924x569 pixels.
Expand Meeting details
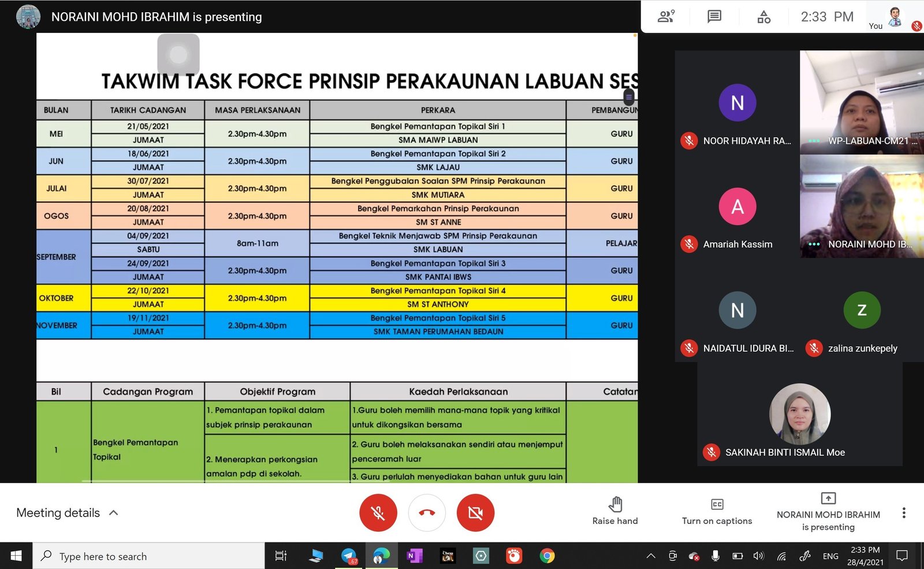67,513
